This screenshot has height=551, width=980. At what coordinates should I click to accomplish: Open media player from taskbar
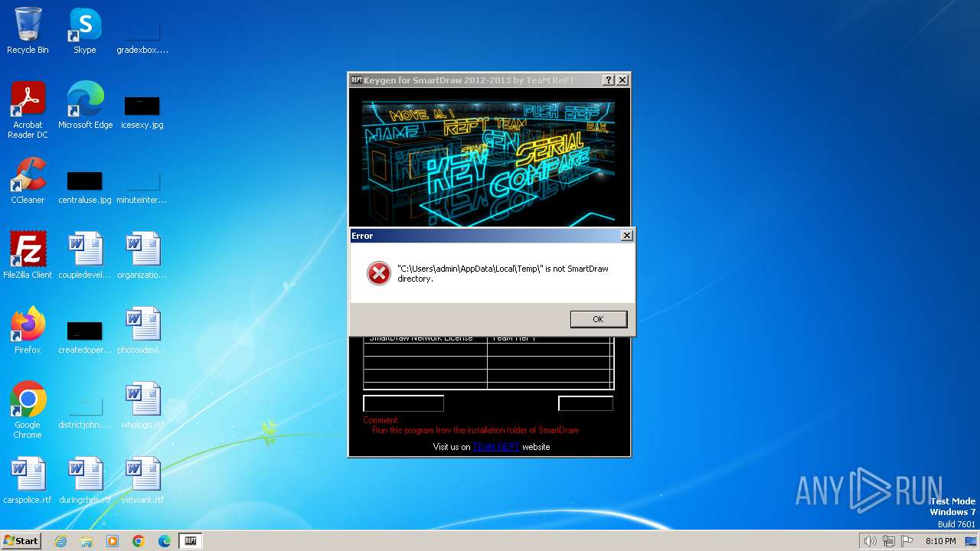click(113, 541)
